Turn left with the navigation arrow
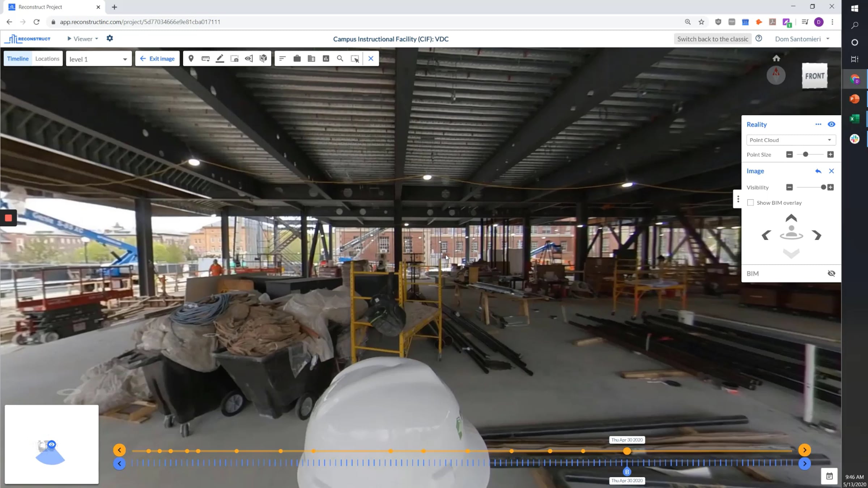 pos(766,235)
